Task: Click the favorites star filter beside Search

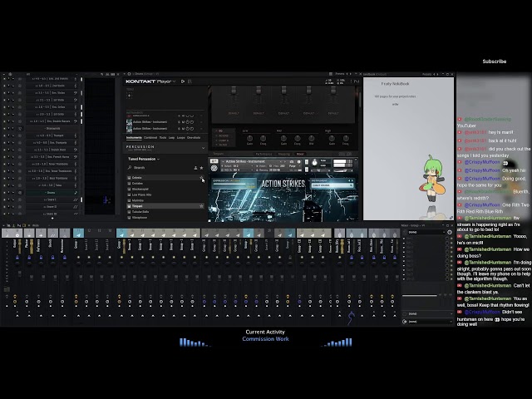Action: pyautogui.click(x=201, y=168)
